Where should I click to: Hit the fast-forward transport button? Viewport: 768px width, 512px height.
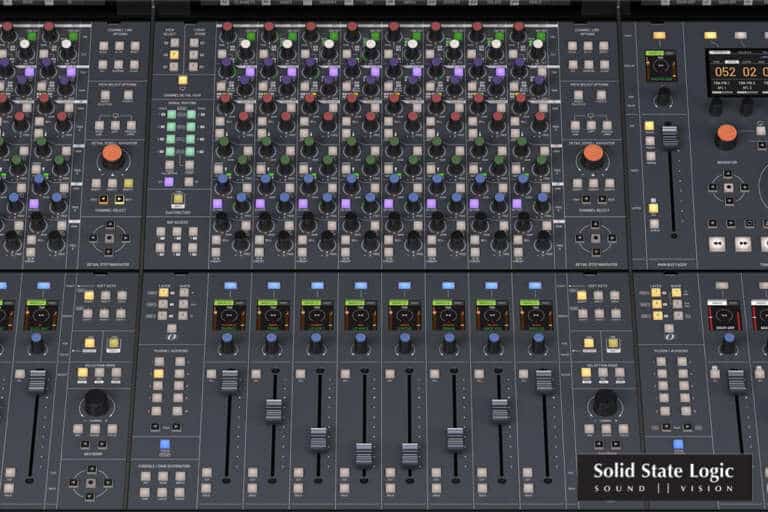click(743, 244)
